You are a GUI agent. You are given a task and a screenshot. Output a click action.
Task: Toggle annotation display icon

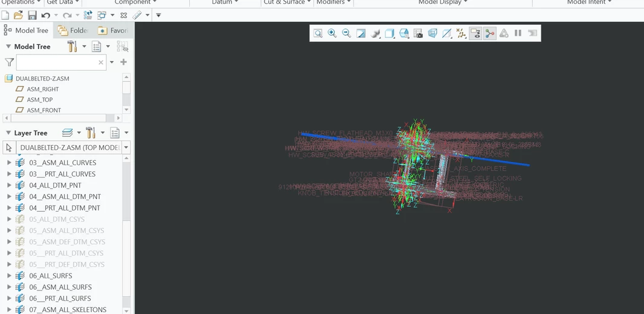point(475,33)
